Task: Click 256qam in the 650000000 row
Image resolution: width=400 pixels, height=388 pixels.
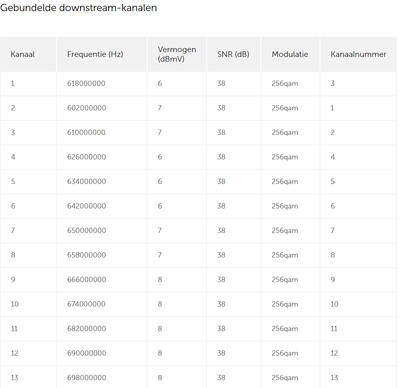Action: pyautogui.click(x=285, y=230)
